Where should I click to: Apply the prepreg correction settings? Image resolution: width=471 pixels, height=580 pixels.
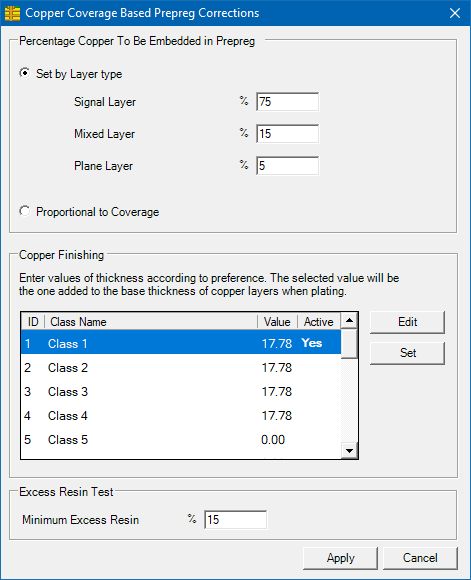[340, 558]
